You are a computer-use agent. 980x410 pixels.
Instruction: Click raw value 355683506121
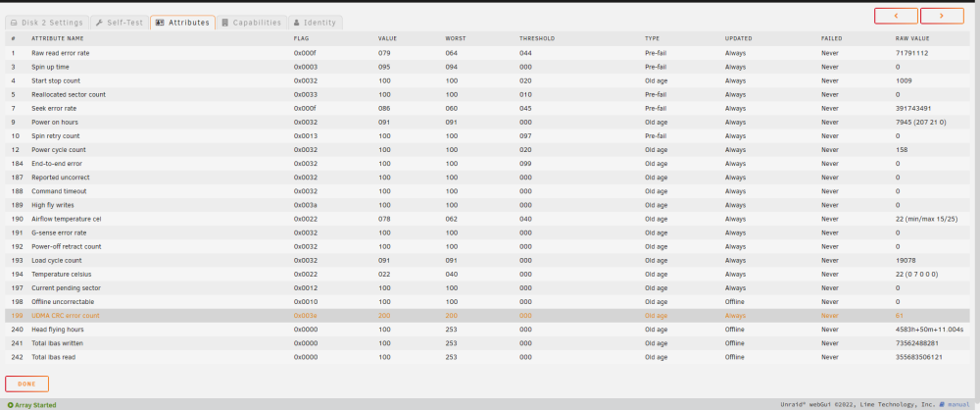coord(919,357)
